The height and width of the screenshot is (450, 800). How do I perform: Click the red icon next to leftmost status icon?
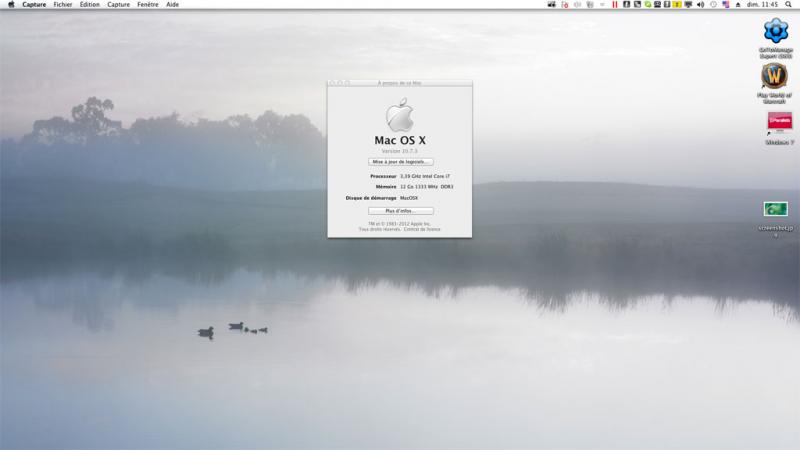pos(565,4)
